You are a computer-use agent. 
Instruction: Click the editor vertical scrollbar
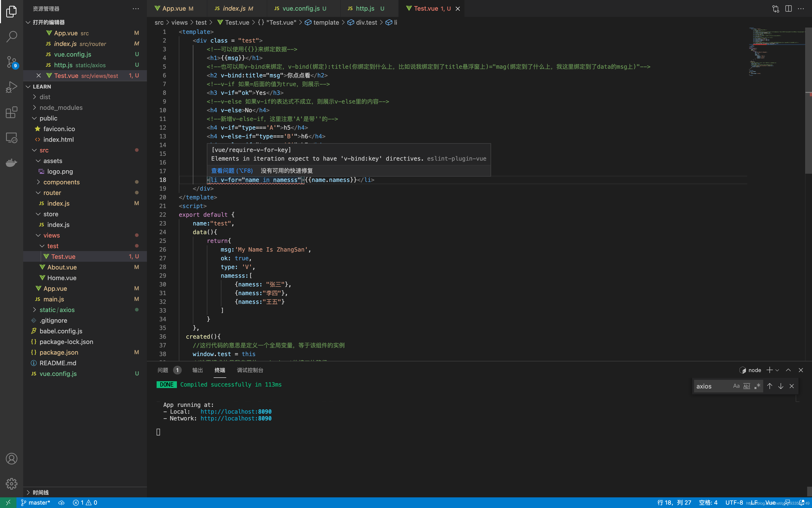[808, 100]
